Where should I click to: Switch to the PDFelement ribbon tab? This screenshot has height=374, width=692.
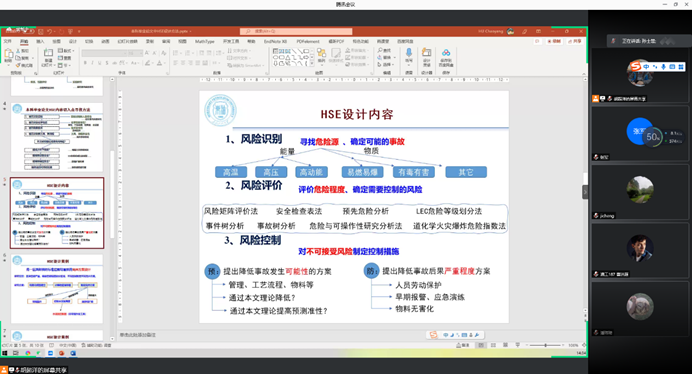[x=308, y=42]
